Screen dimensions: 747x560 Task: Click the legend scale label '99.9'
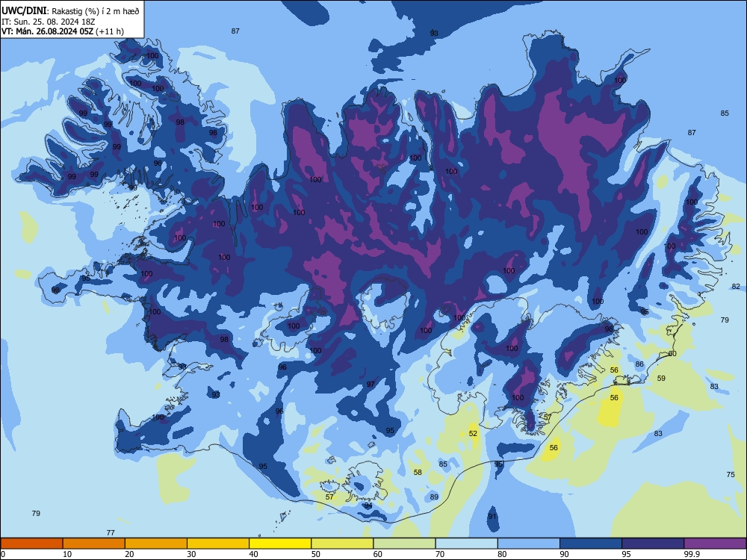click(692, 554)
